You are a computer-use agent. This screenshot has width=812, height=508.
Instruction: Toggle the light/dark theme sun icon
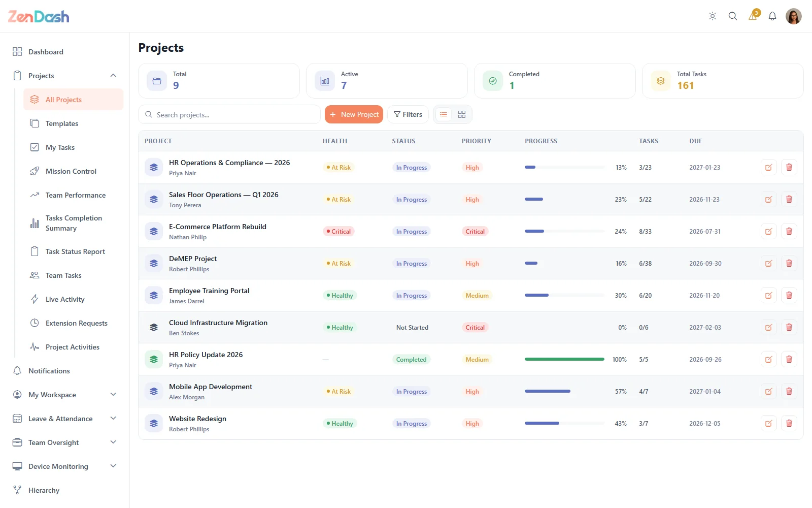[x=713, y=16]
